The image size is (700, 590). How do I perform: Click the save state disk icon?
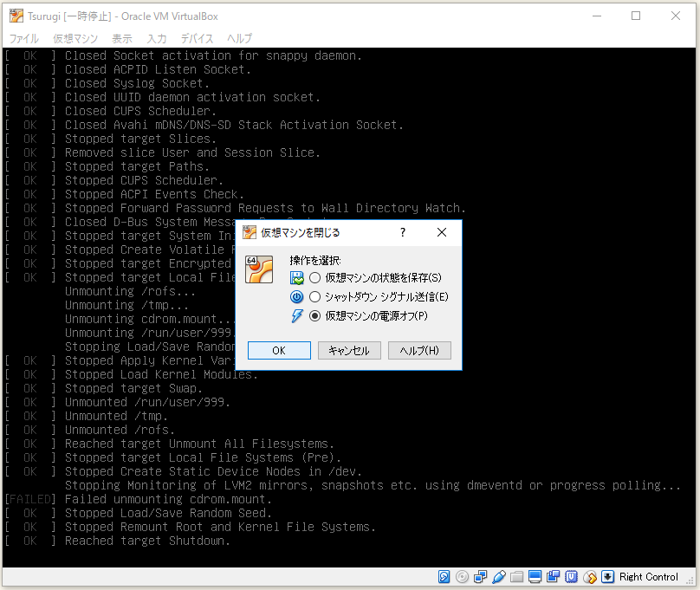point(297,277)
